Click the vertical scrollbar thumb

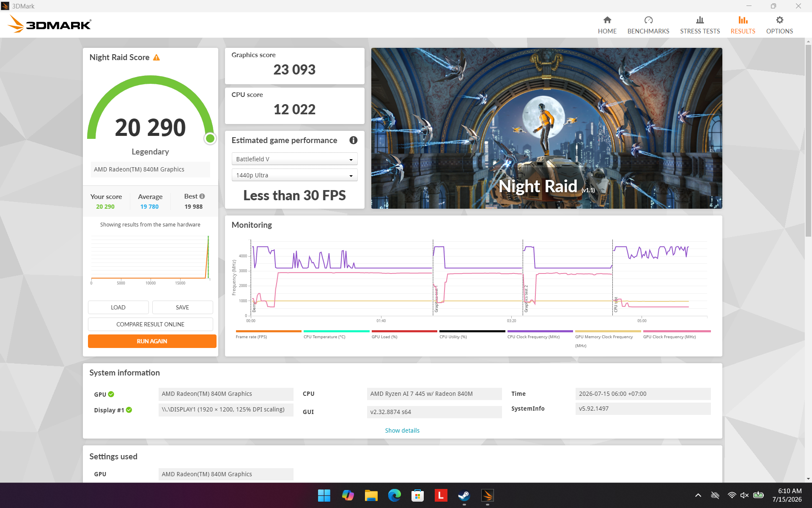[808, 141]
